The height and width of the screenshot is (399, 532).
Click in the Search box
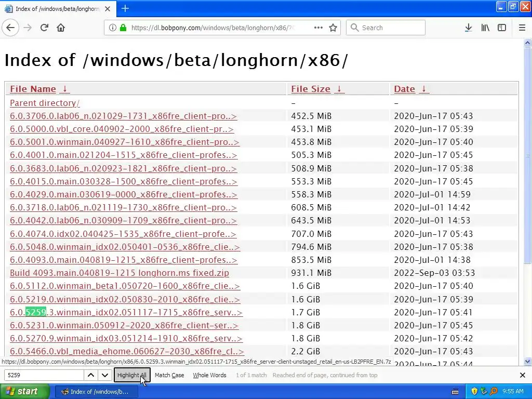click(x=386, y=28)
